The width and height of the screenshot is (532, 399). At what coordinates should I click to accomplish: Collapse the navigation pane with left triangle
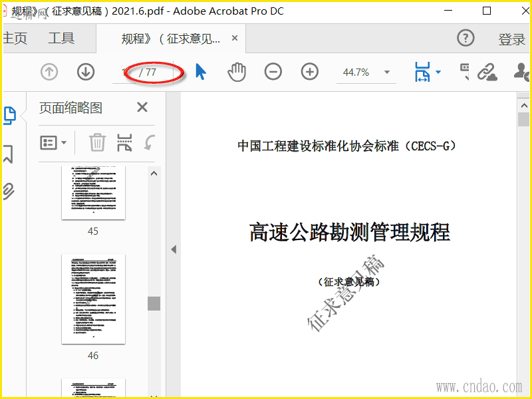coord(174,250)
